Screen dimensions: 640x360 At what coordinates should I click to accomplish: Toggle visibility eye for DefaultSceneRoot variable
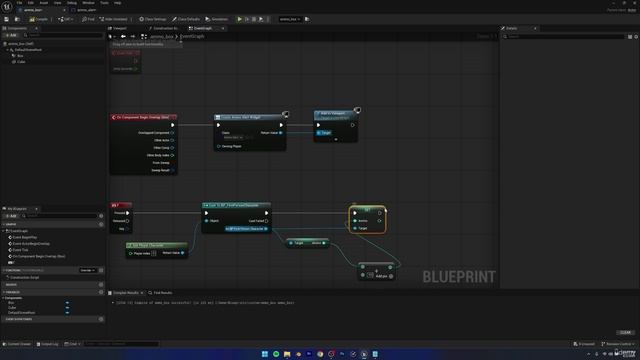pos(67,313)
